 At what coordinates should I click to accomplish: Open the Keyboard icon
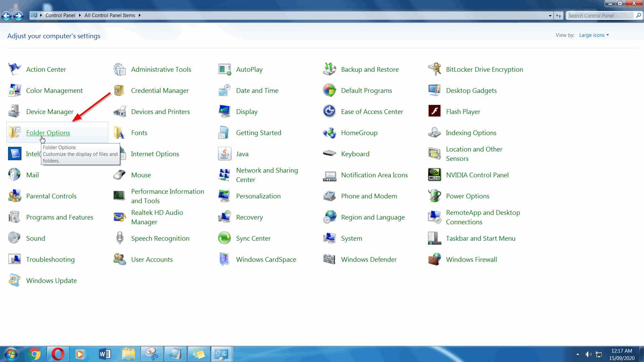click(x=329, y=153)
